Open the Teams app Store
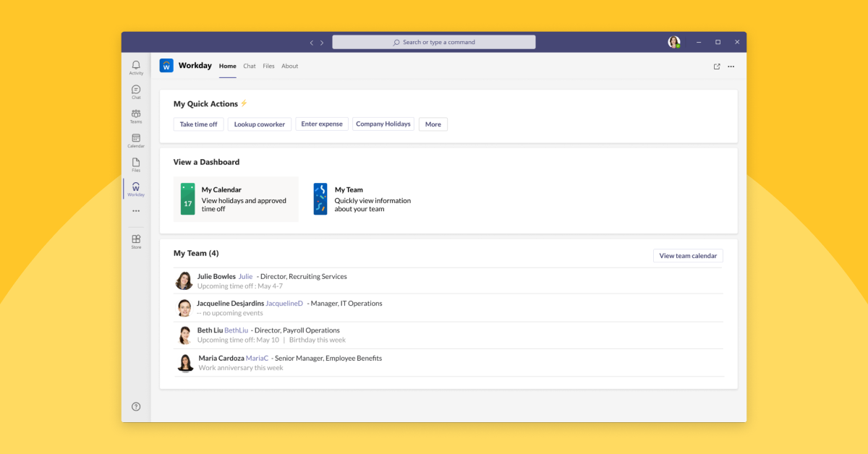The width and height of the screenshot is (868, 454). click(x=135, y=241)
